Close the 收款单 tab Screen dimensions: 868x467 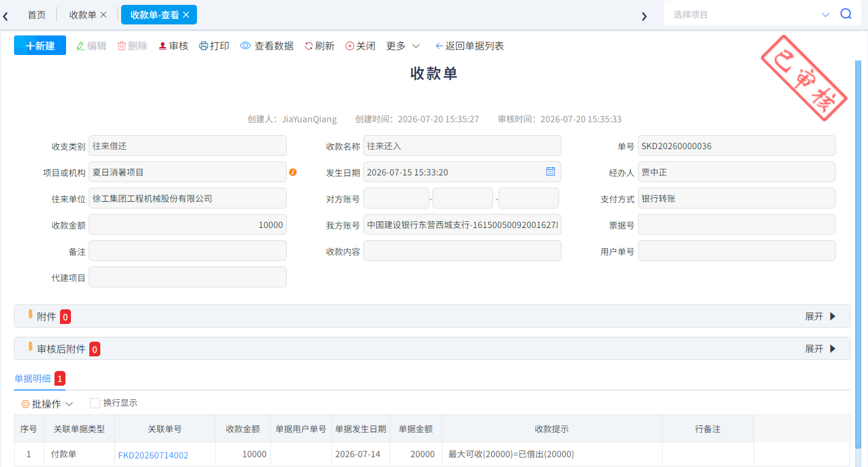pyautogui.click(x=103, y=15)
